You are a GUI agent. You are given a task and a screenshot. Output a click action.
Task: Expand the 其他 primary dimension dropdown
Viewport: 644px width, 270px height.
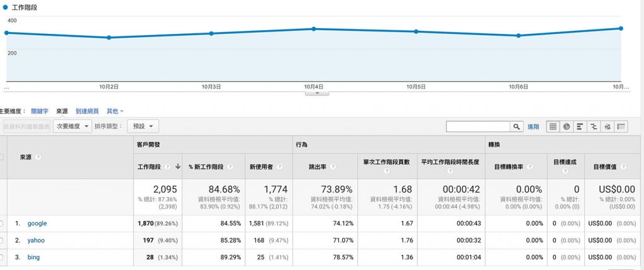[114, 111]
